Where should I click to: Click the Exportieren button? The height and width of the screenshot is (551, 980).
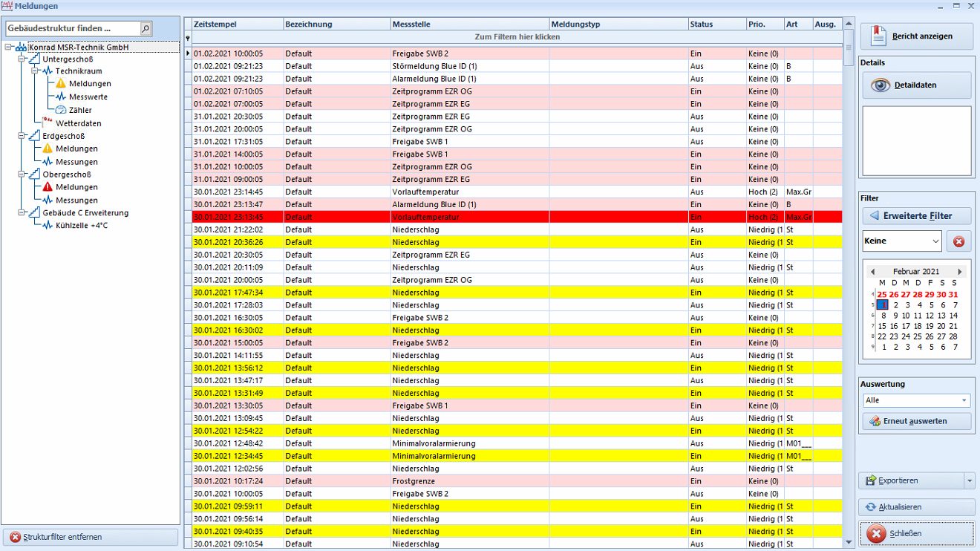911,480
